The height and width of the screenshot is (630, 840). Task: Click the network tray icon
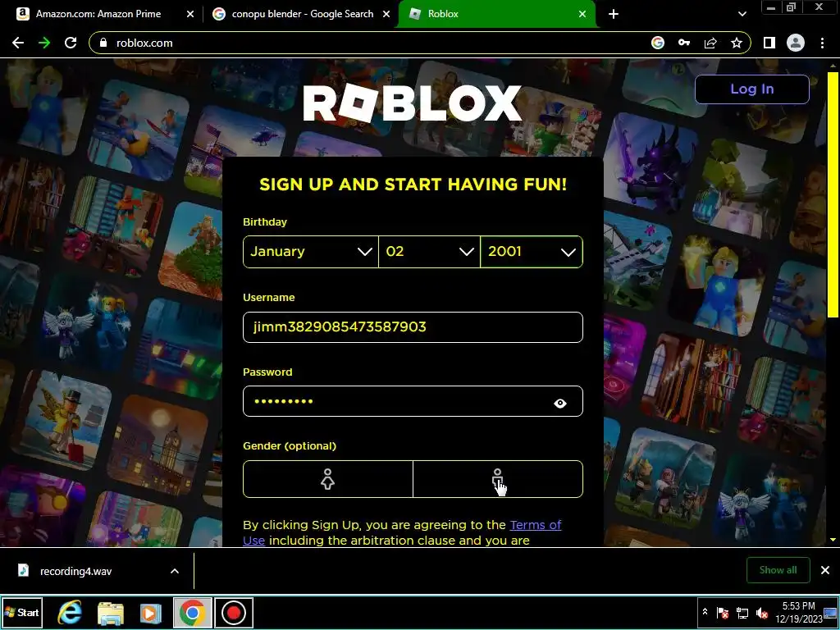[x=742, y=613]
